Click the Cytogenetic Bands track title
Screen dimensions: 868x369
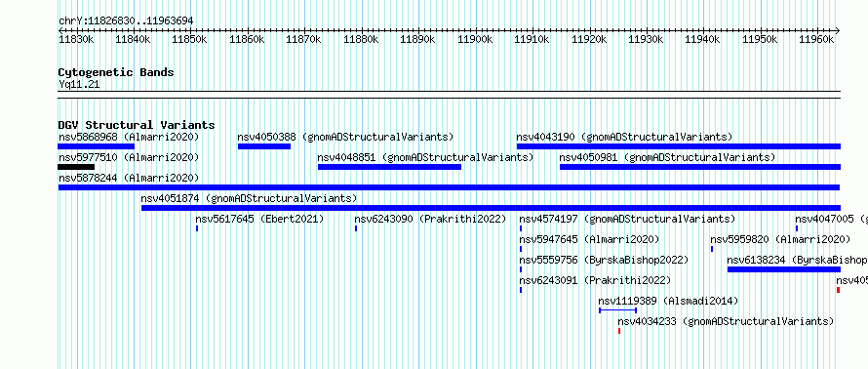pyautogui.click(x=116, y=72)
